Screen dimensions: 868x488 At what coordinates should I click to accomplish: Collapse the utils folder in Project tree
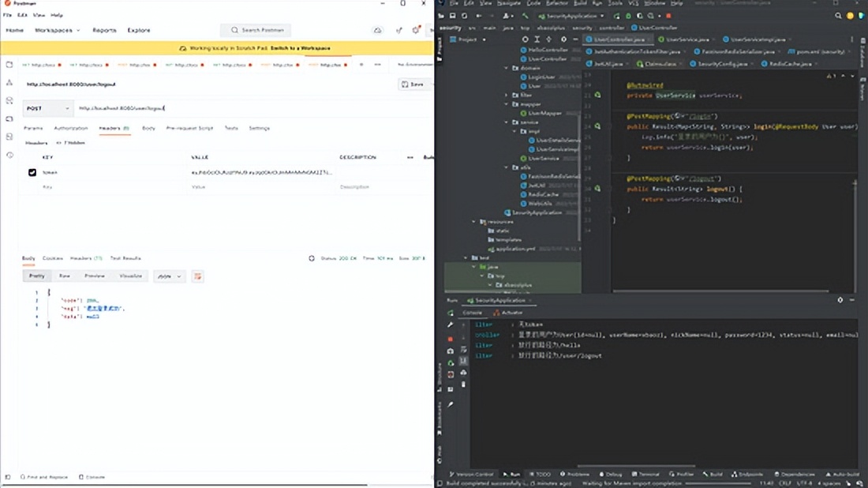coord(506,167)
